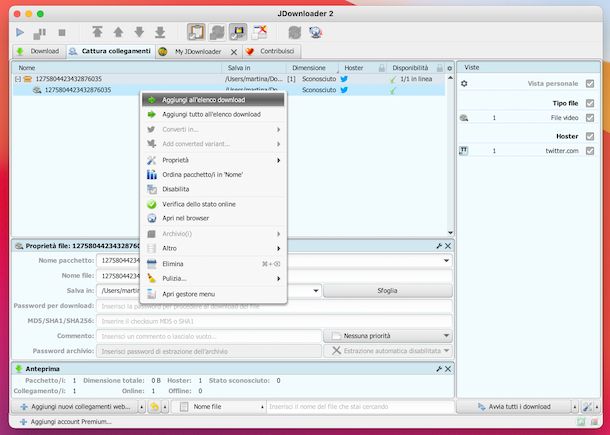610x435 pixels.
Task: Close the Proprietà file panel
Action: pyautogui.click(x=448, y=246)
